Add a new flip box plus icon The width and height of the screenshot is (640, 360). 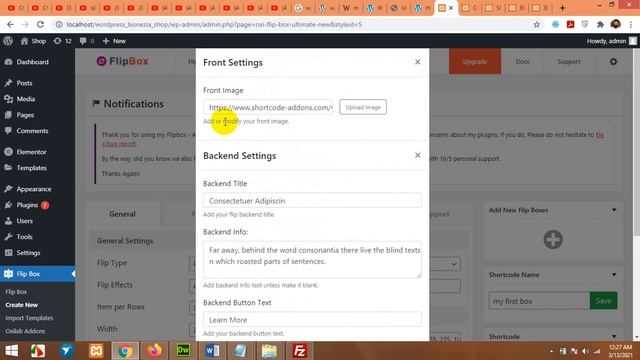tap(553, 240)
